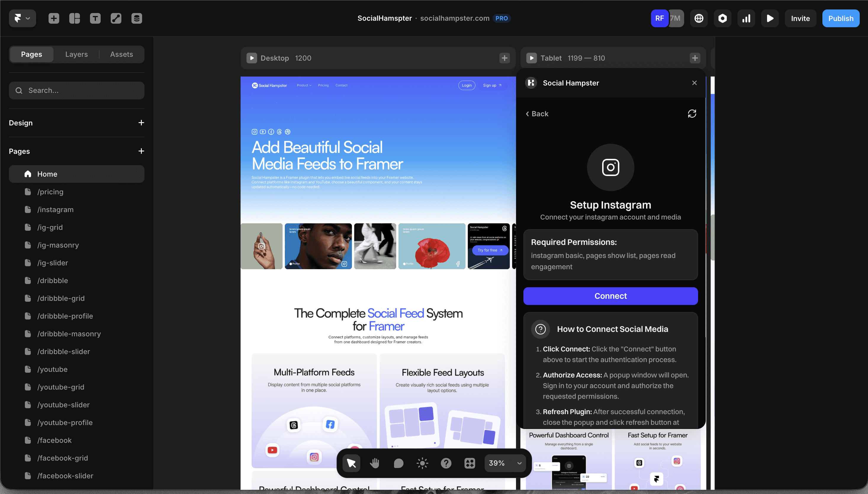Select the Text tool icon
The height and width of the screenshot is (494, 868).
click(95, 18)
